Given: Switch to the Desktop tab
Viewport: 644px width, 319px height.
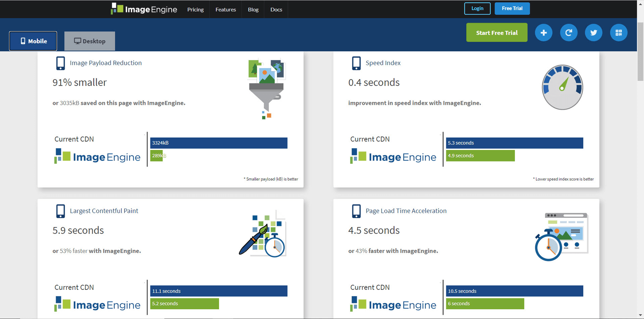Looking at the screenshot, I should click(90, 41).
